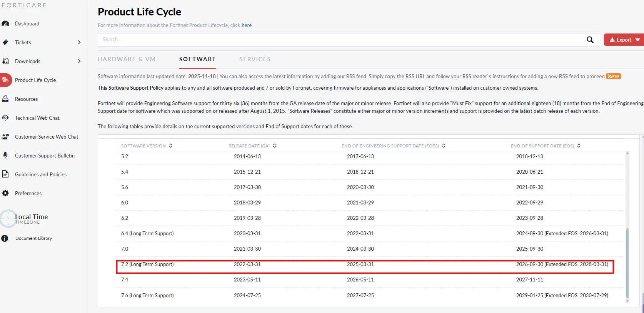Click the Software Version column header

click(143, 146)
